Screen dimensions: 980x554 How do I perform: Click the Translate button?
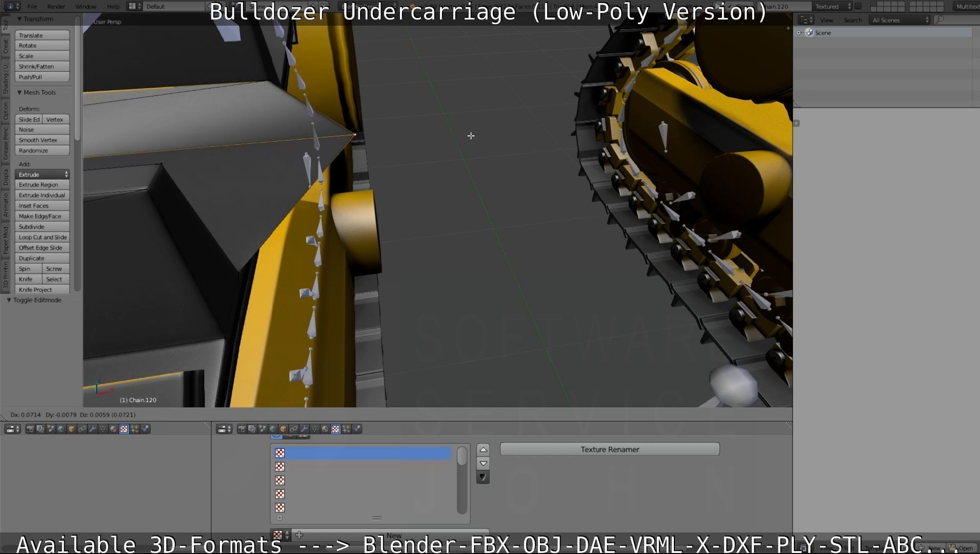(42, 35)
